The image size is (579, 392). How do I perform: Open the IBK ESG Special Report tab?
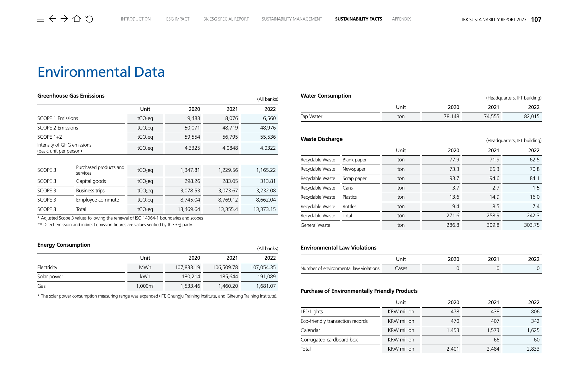coord(225,19)
